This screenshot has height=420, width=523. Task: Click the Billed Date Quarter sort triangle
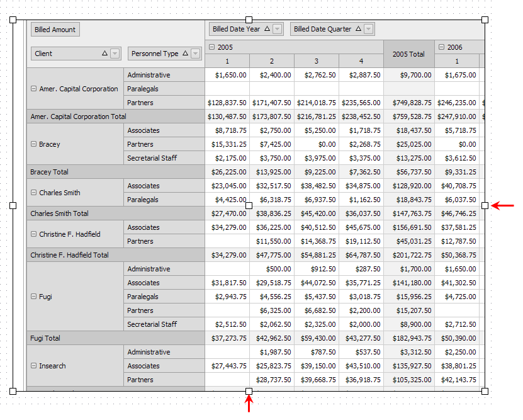(358, 29)
